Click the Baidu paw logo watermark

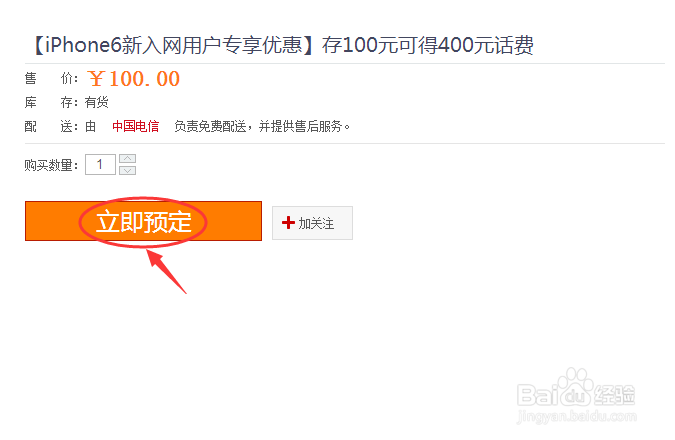(x=576, y=387)
